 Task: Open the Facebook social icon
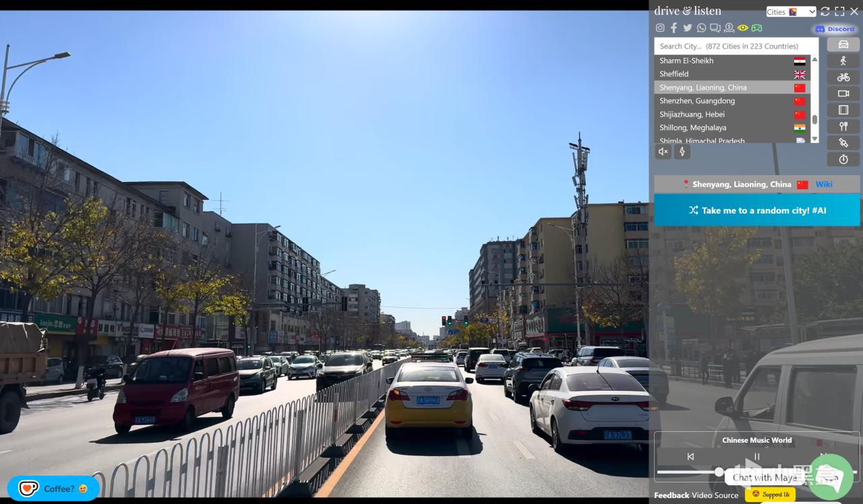pos(674,28)
